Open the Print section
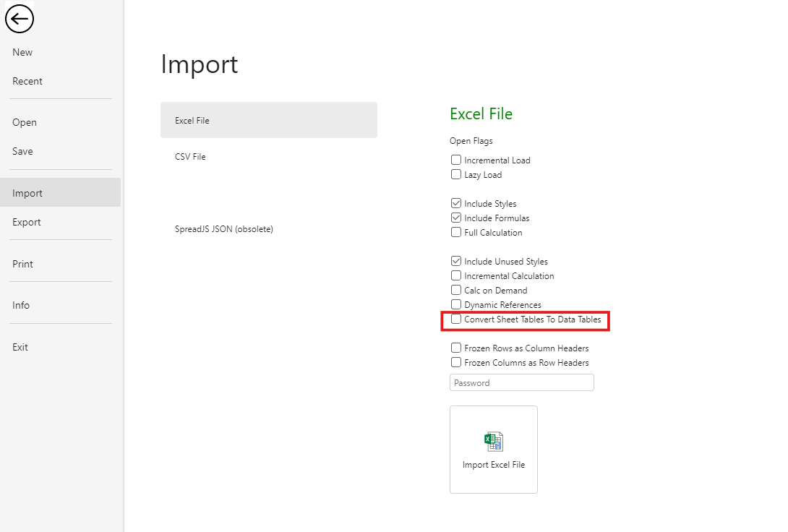The image size is (788, 532). pos(22,265)
